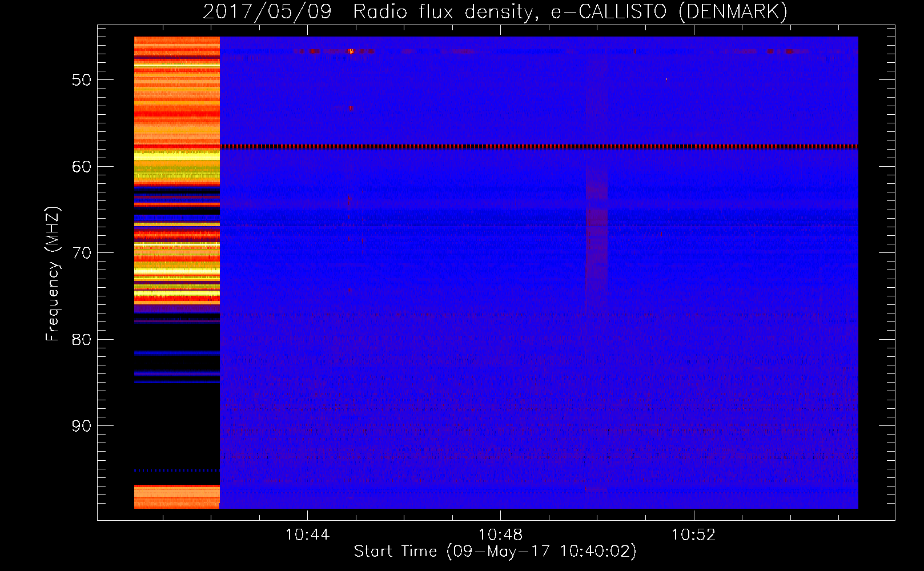Click the 80 frequency tick label
Image resolution: width=924 pixels, height=571 pixels.
(x=82, y=340)
